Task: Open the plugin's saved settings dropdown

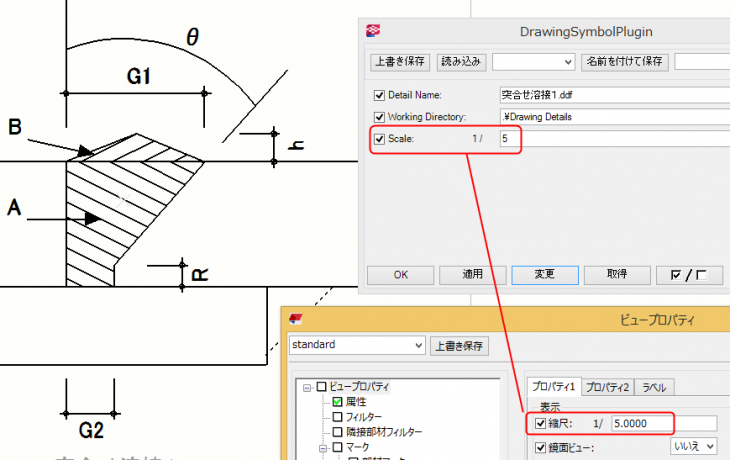Action: tap(568, 62)
